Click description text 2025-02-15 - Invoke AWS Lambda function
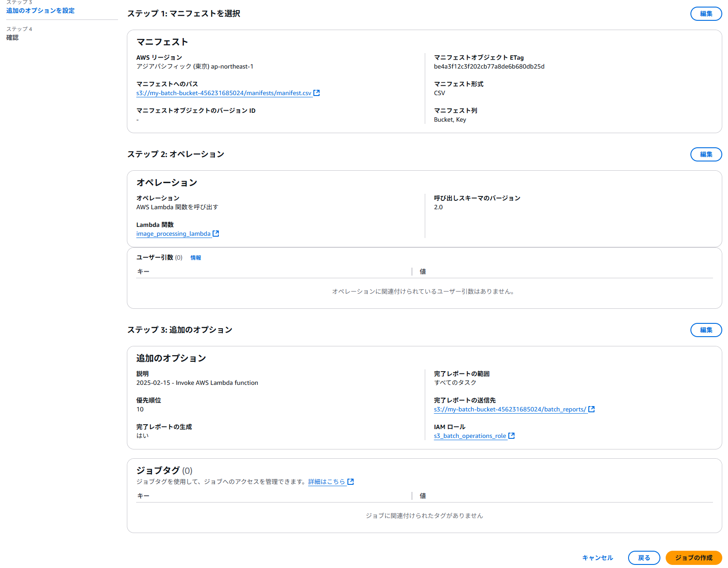The width and height of the screenshot is (728, 568). click(197, 383)
